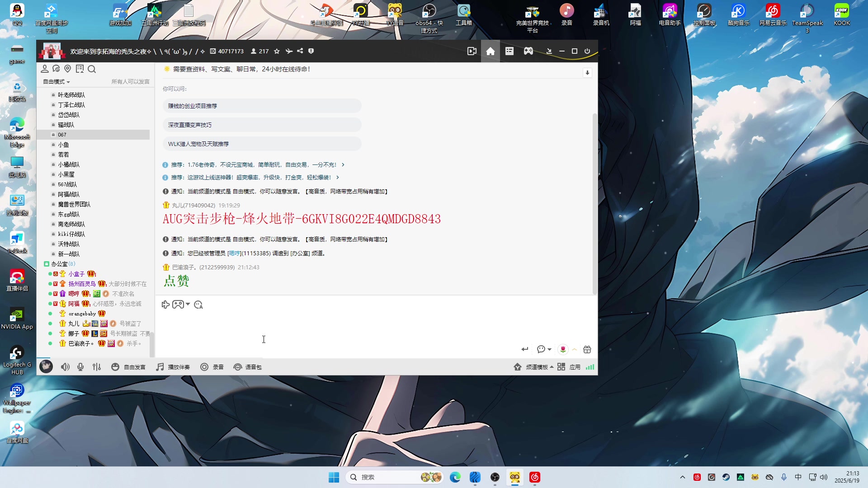Toggle 录音 recording in bottom bar
Image resolution: width=868 pixels, height=488 pixels.
[x=212, y=367]
